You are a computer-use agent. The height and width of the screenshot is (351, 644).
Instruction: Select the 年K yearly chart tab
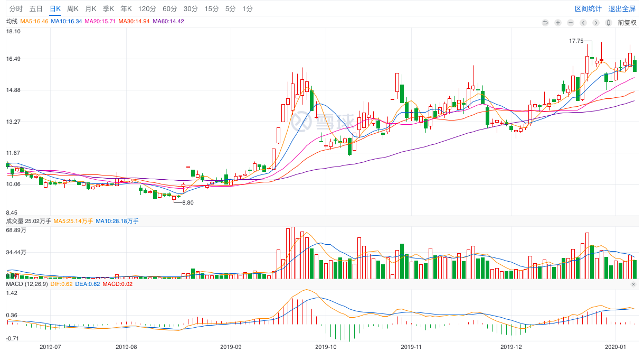tap(126, 9)
